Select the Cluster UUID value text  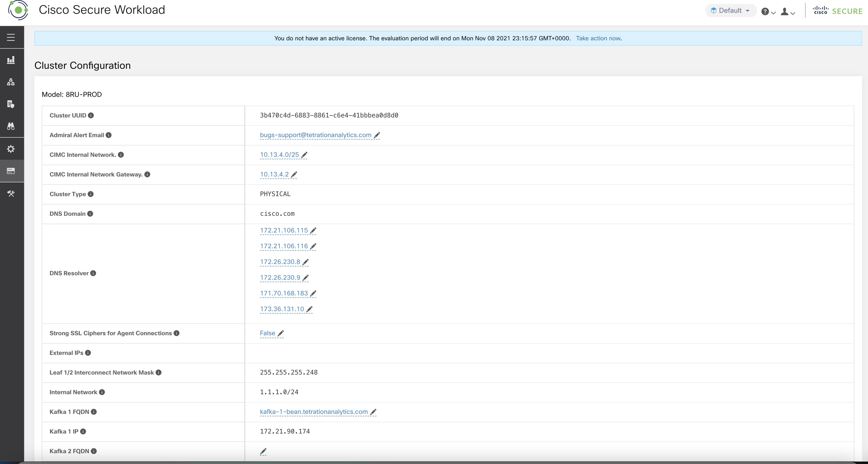tap(329, 115)
